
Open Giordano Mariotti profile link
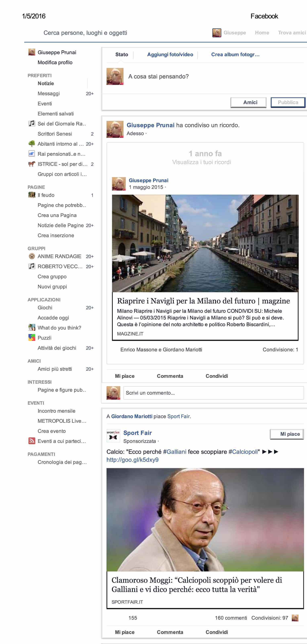132,416
